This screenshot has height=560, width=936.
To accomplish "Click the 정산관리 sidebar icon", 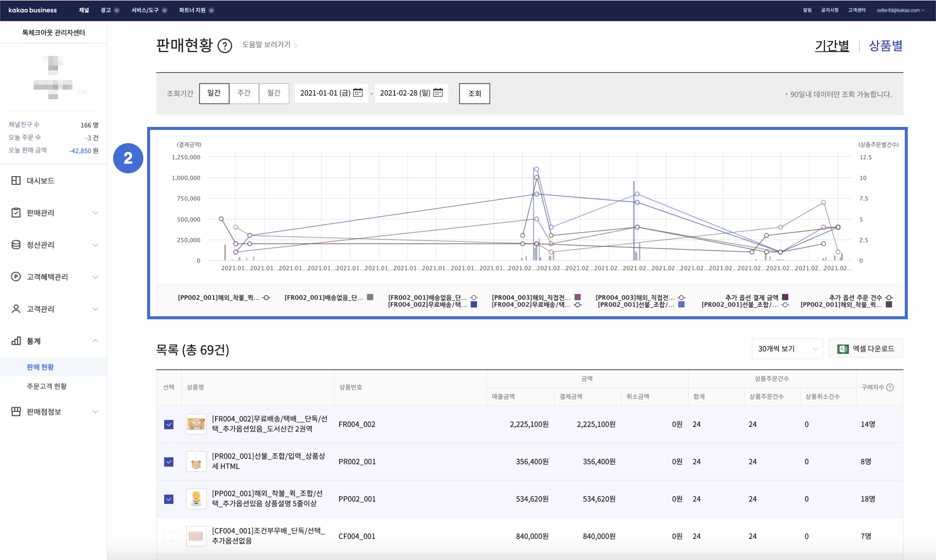I will (x=16, y=245).
